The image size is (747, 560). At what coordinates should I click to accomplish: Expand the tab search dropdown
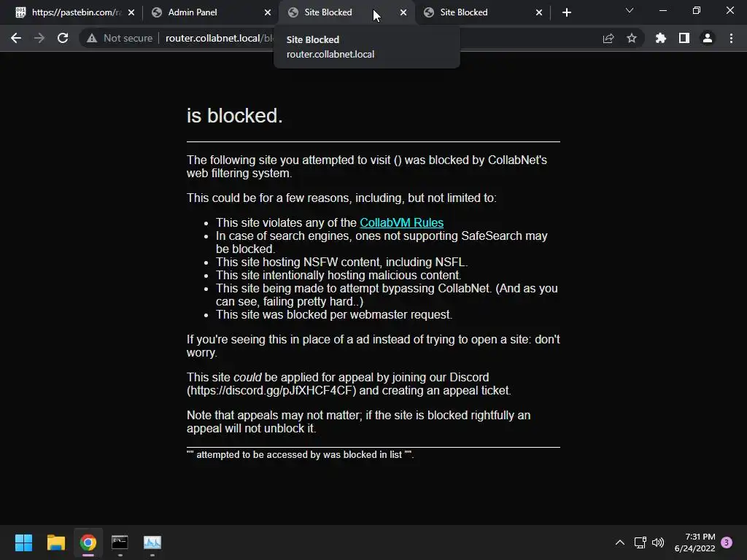(x=630, y=10)
